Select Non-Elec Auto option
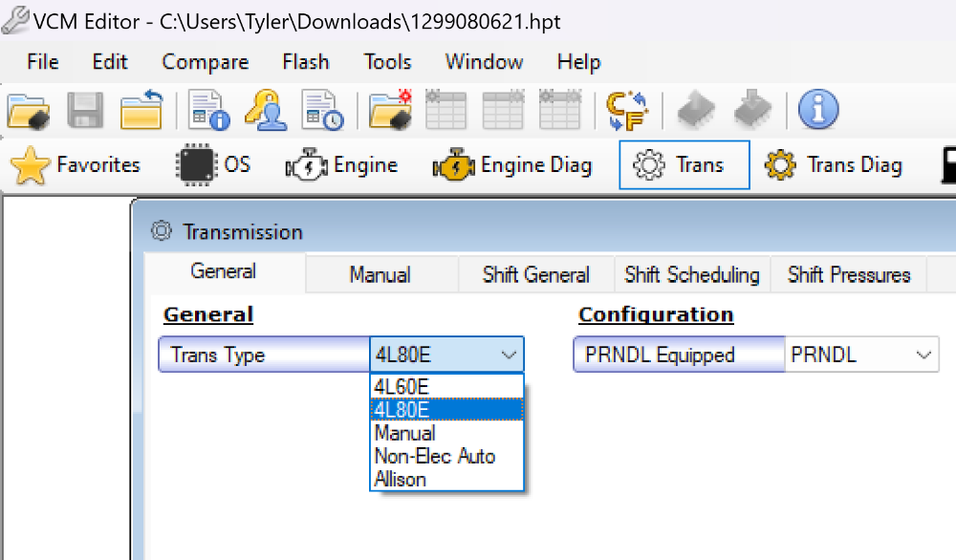Screen dimensions: 956x560 (435, 456)
